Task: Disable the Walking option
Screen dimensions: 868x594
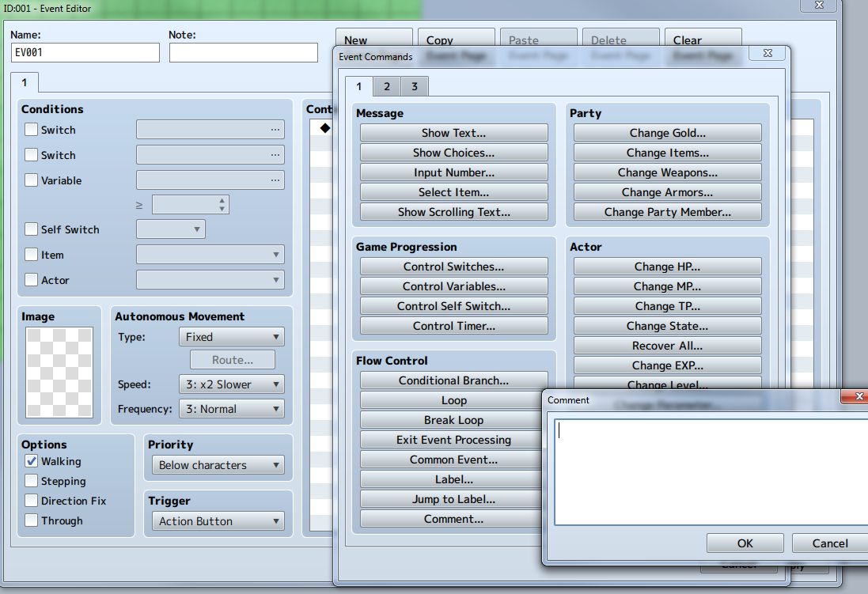Action: click(31, 461)
